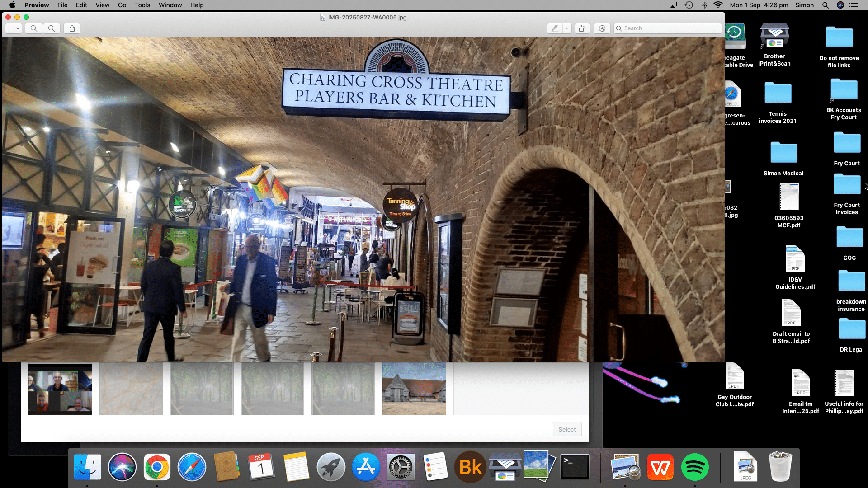Image resolution: width=868 pixels, height=488 pixels.
Task: Open Spotify from the Dock
Action: coord(695,467)
